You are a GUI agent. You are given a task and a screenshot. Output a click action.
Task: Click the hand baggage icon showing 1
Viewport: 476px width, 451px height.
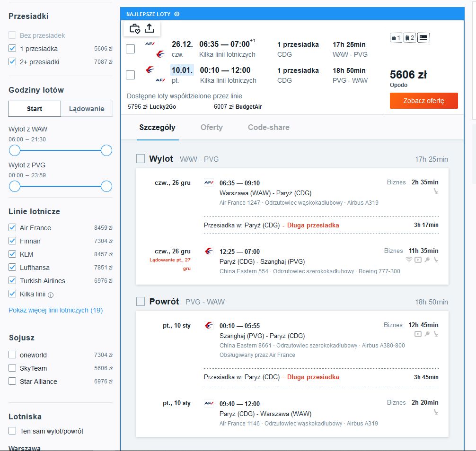coord(396,38)
